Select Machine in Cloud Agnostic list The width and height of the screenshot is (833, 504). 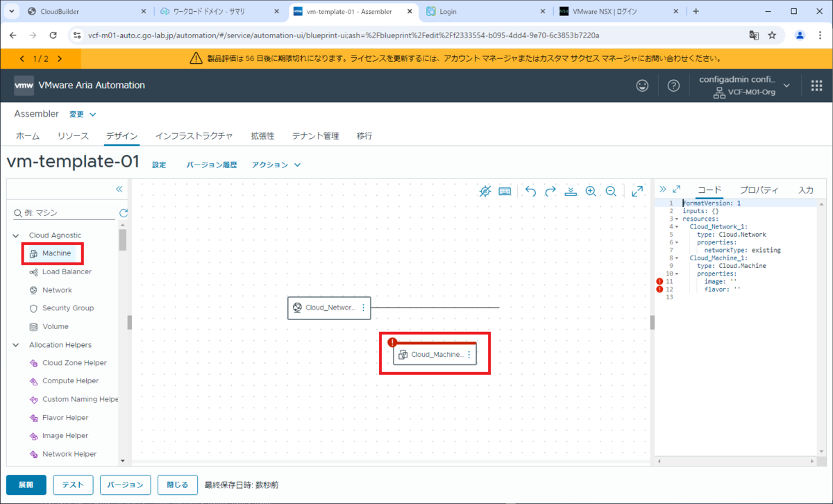pyautogui.click(x=56, y=254)
